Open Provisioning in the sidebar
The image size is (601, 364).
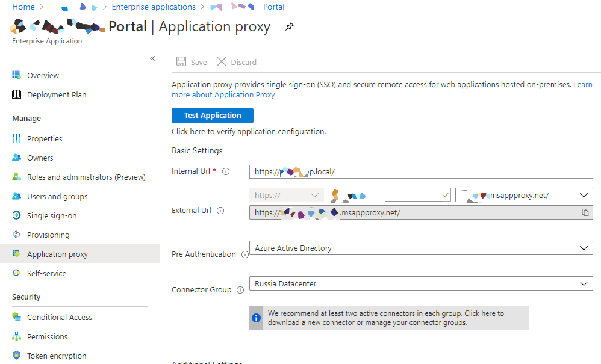point(48,235)
